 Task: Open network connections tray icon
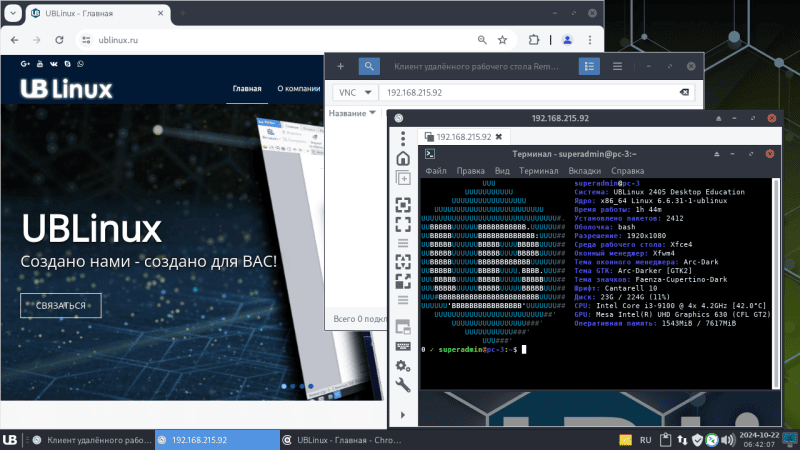click(682, 439)
